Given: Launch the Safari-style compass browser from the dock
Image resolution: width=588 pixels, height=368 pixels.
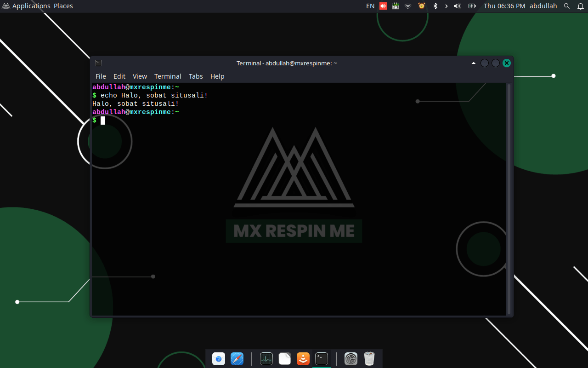Looking at the screenshot, I should click(237, 359).
